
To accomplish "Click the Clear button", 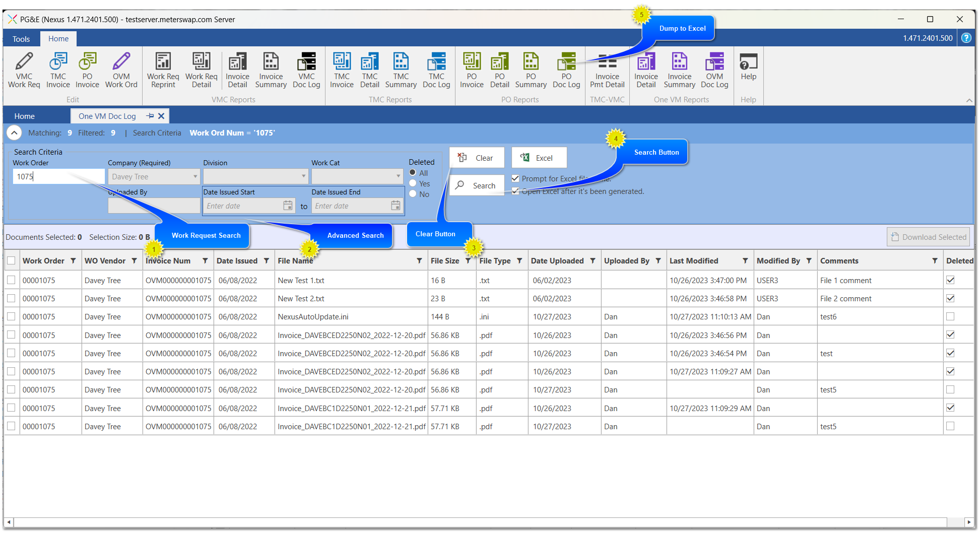I will (x=477, y=158).
